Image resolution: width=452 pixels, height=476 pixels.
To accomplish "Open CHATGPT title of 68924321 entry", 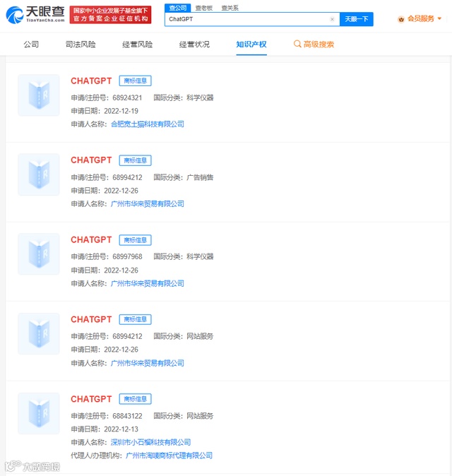I will coord(91,81).
